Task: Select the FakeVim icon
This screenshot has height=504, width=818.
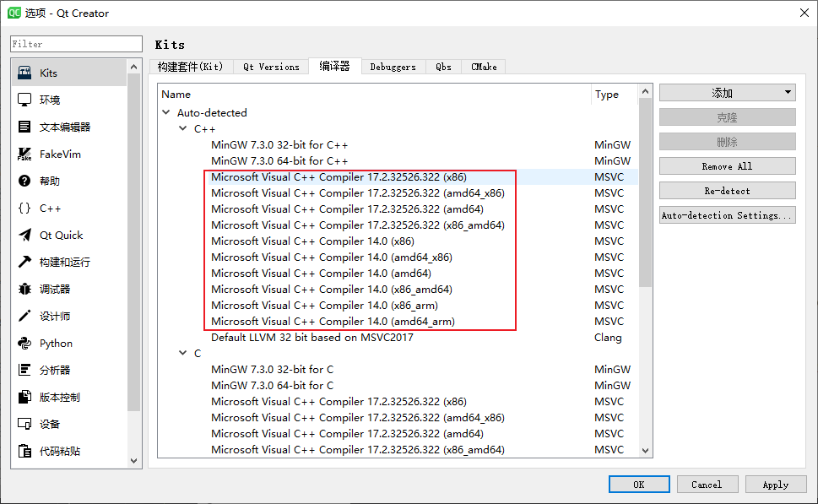Action: click(24, 154)
